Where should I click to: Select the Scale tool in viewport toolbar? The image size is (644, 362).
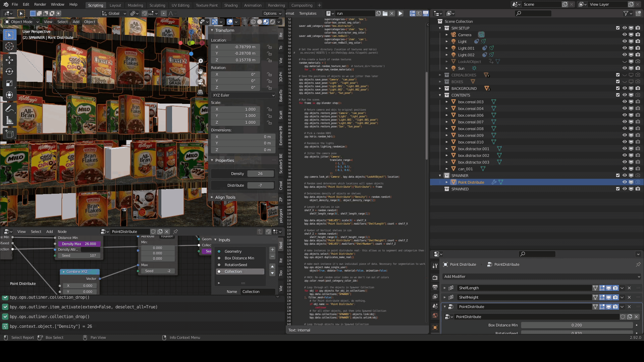9,83
